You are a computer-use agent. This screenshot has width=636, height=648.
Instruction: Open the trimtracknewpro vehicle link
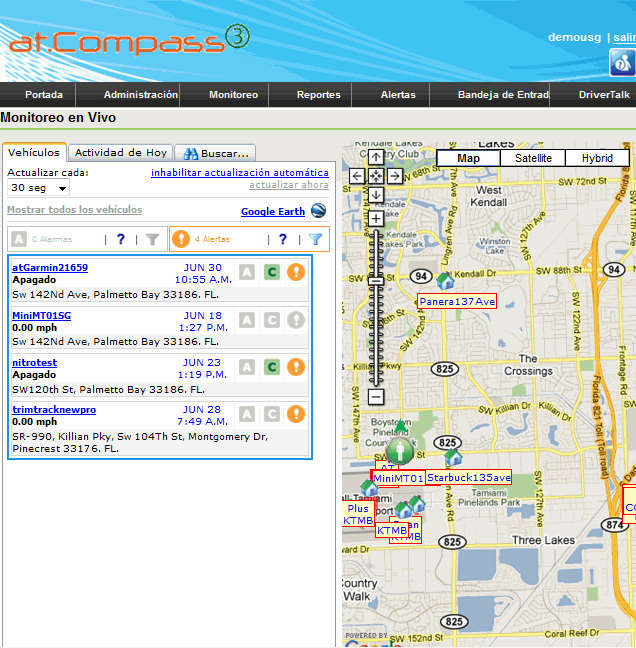tap(54, 410)
